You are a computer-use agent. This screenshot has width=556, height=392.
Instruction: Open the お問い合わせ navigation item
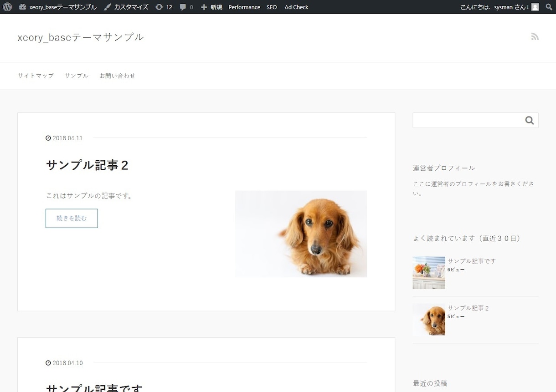pyautogui.click(x=117, y=76)
